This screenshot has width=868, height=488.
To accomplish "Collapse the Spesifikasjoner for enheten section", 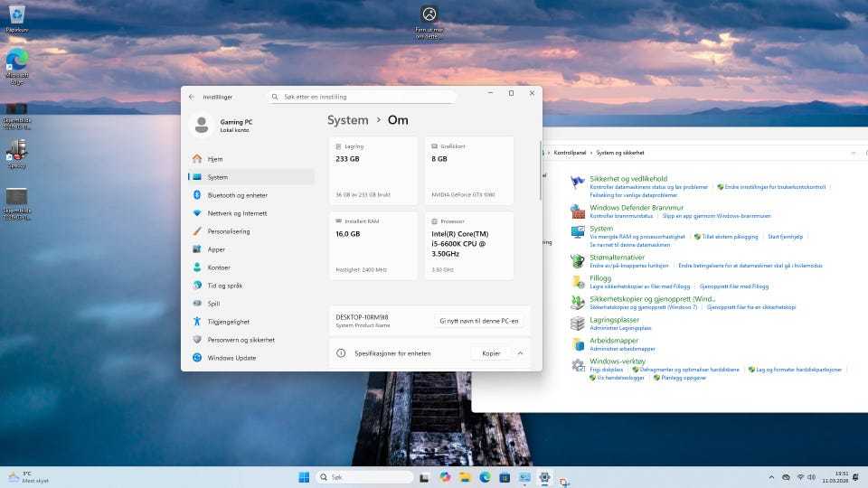I will point(520,353).
